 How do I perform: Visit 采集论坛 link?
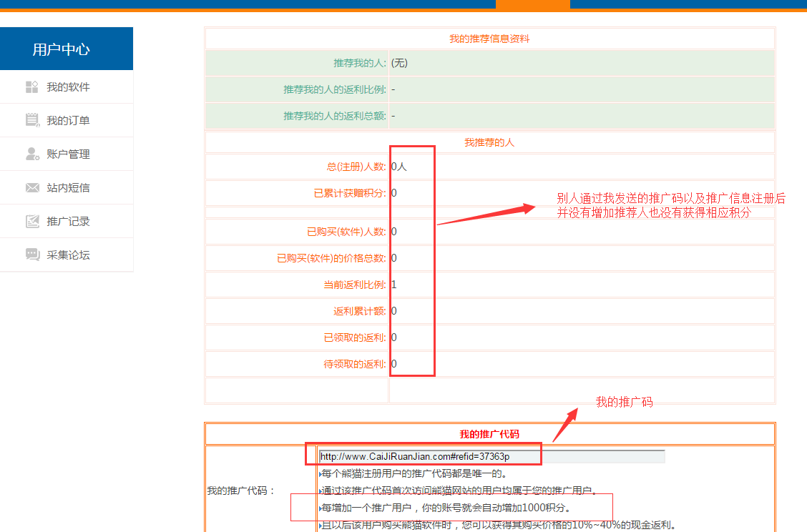coord(67,255)
